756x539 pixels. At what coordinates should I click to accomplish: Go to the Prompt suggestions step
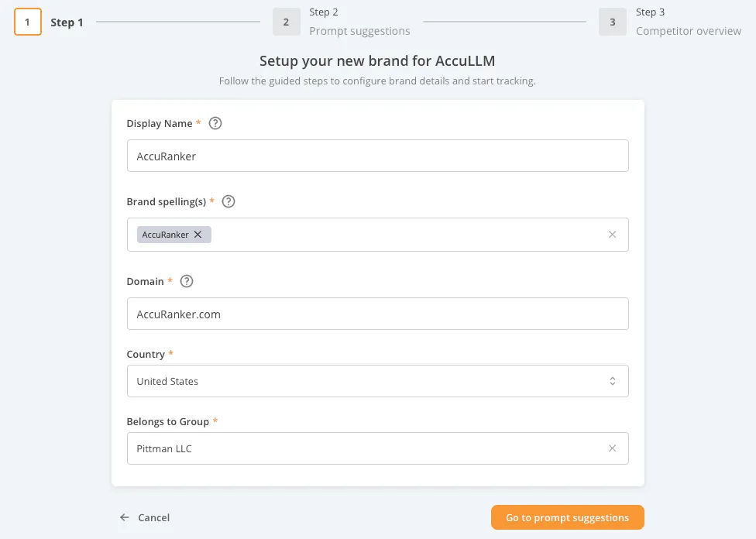(359, 30)
